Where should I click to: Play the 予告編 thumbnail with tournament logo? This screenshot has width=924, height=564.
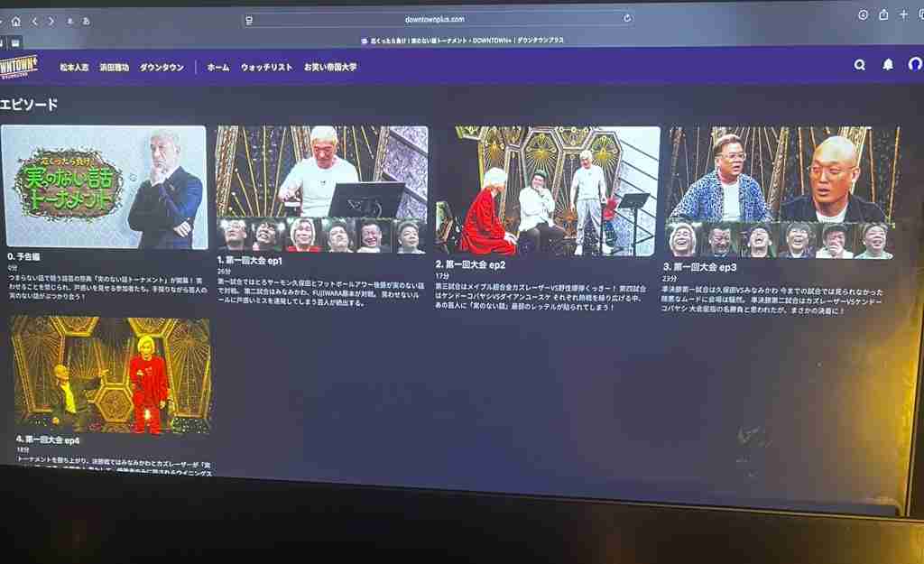click(105, 186)
